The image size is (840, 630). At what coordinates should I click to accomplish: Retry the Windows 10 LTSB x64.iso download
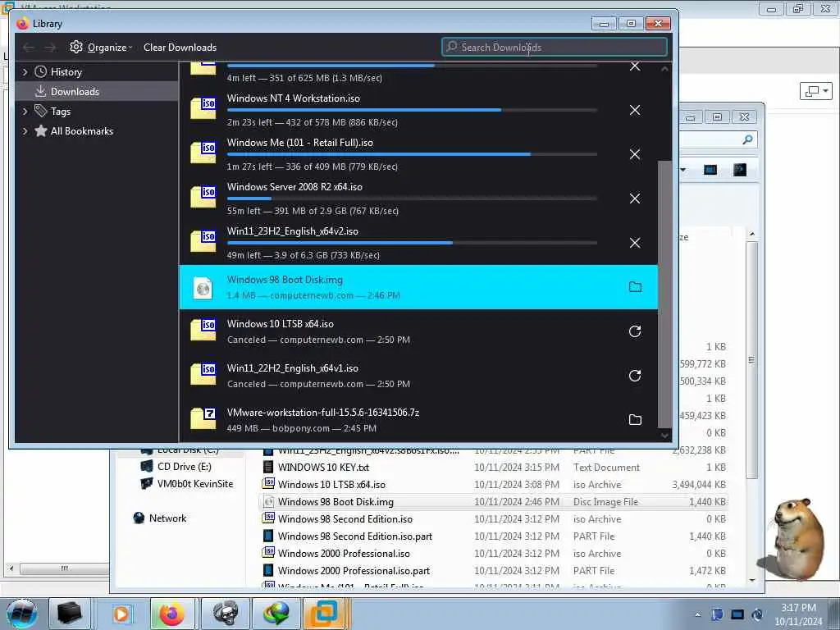635,331
